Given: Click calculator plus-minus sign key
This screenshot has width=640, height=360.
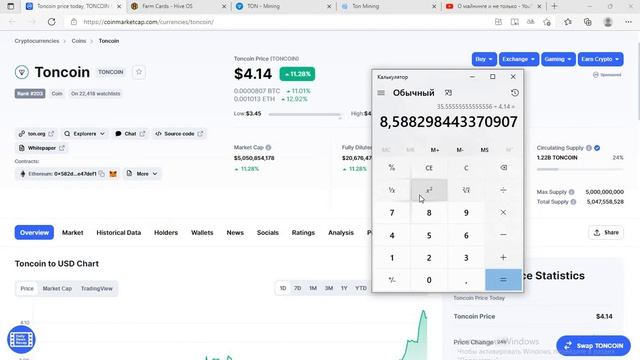Looking at the screenshot, I should click(392, 280).
